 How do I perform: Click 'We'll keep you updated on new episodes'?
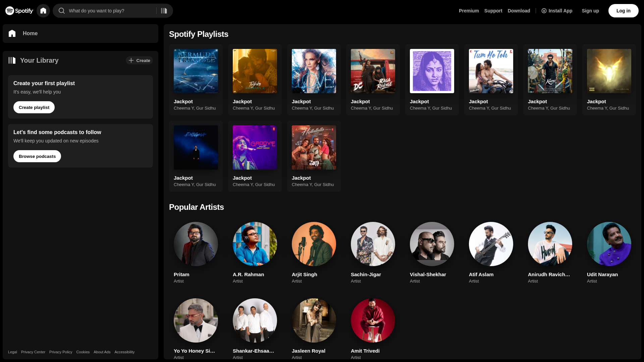[56, 141]
